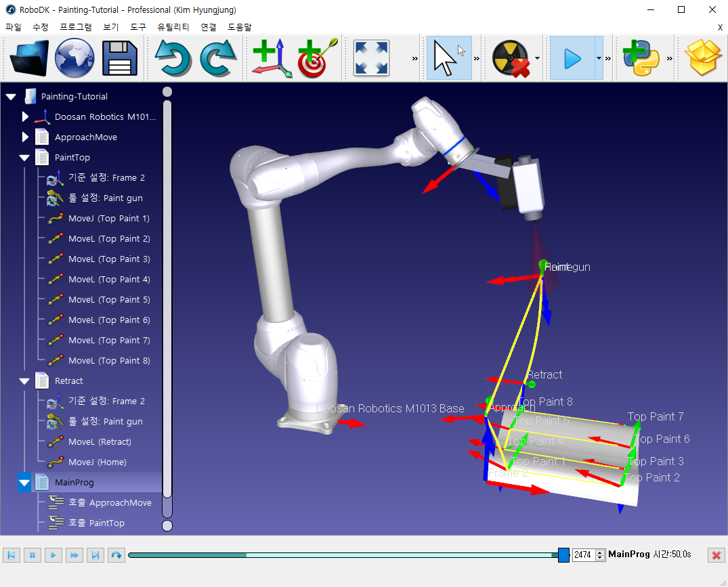Pause the simulation playback
The image size is (728, 587).
point(32,555)
